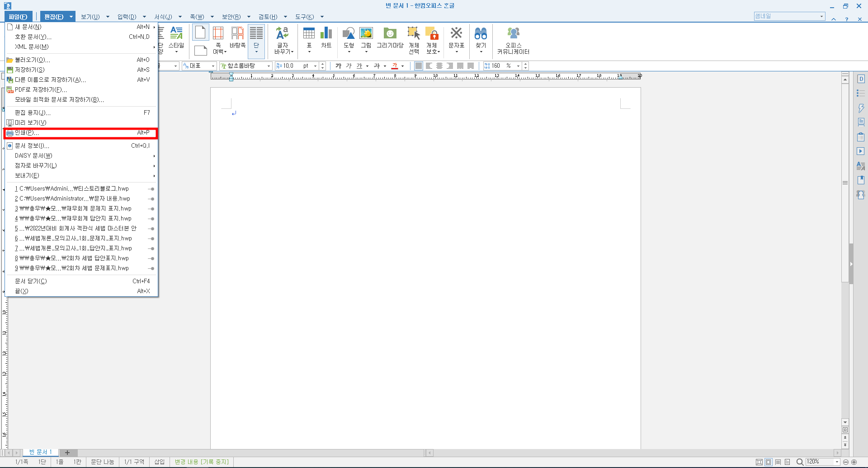Choose 끝(X) to exit the program
Screen dimensions: 868x468
pyautogui.click(x=81, y=291)
